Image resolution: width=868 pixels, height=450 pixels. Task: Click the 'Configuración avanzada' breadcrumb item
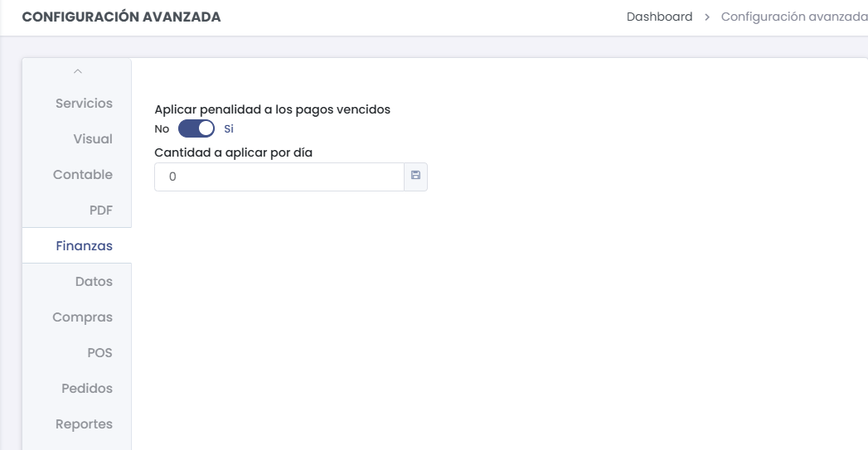(793, 17)
